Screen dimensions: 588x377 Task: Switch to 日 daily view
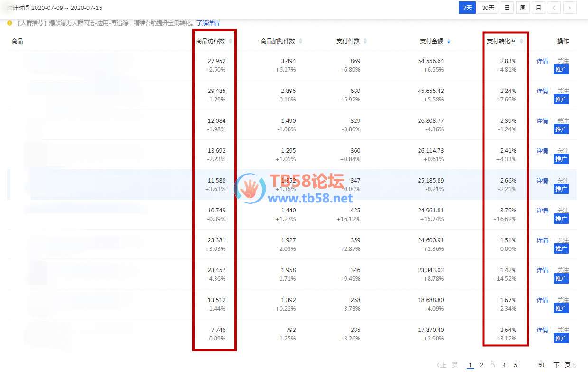point(507,8)
